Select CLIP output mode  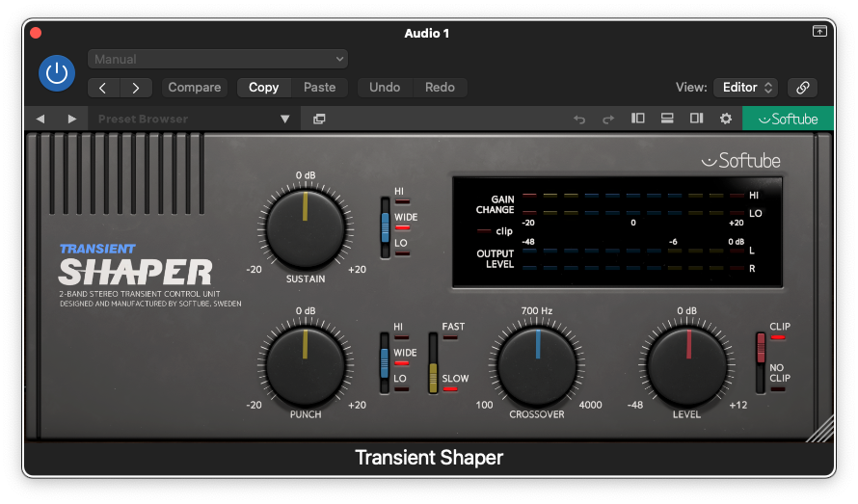779,330
